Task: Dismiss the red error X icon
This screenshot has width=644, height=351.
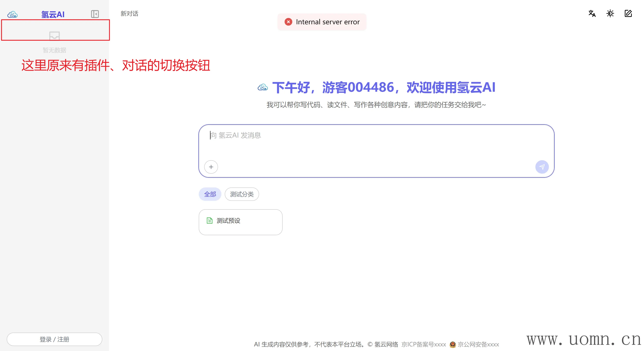Action: (288, 22)
